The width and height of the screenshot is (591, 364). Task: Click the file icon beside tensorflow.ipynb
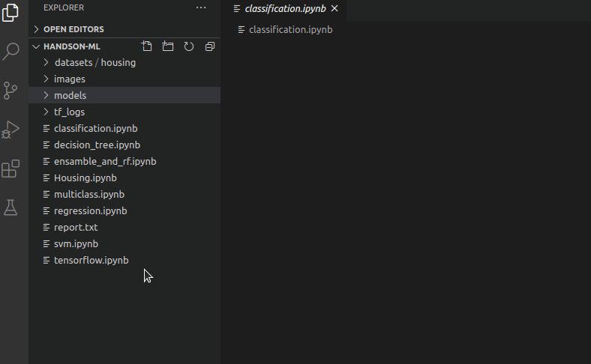pyautogui.click(x=46, y=260)
